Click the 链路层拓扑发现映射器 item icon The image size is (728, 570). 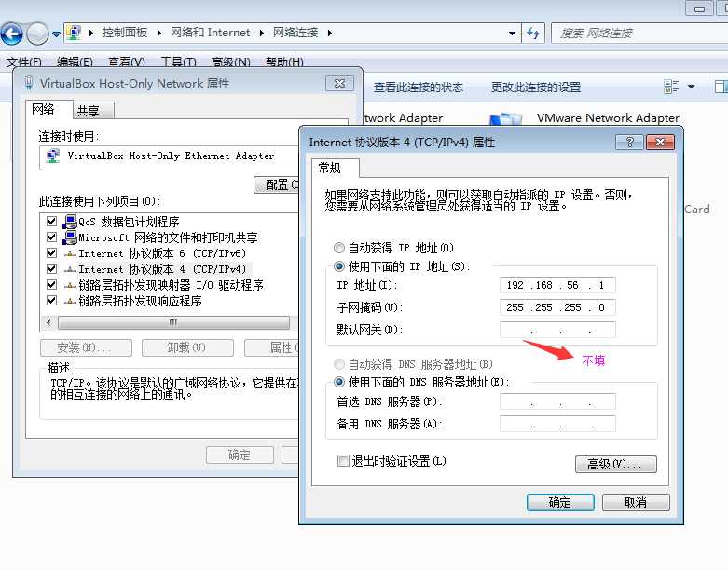tap(70, 285)
